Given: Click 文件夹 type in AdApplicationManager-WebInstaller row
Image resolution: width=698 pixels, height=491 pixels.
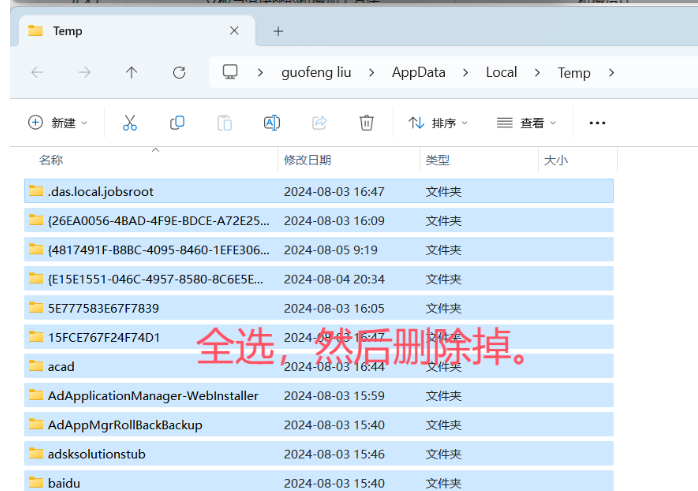Looking at the screenshot, I should tap(443, 396).
